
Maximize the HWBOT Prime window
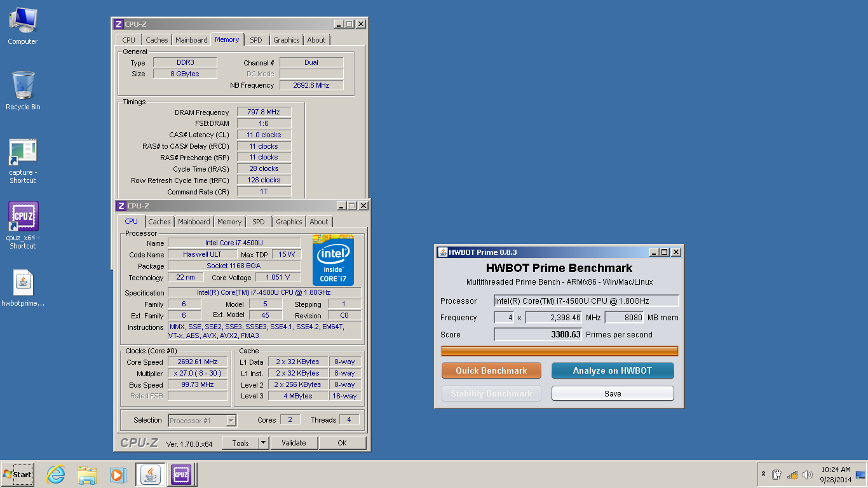665,252
